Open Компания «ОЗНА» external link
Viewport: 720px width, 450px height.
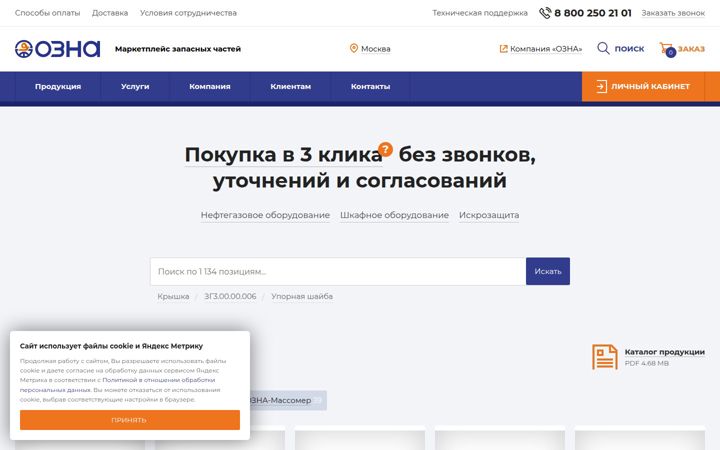(546, 49)
